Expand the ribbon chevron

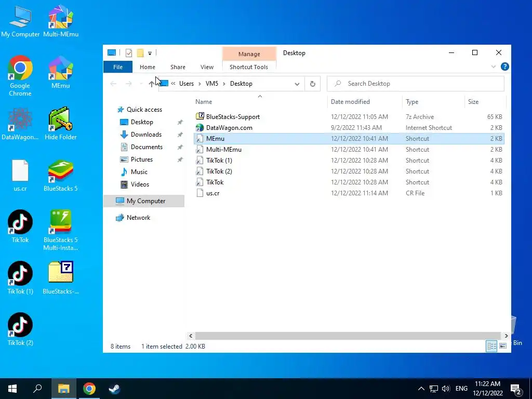494,67
